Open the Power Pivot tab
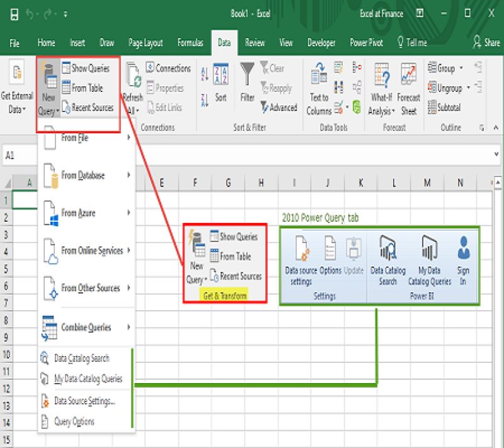Screen dimensions: 504x448 pos(367,43)
